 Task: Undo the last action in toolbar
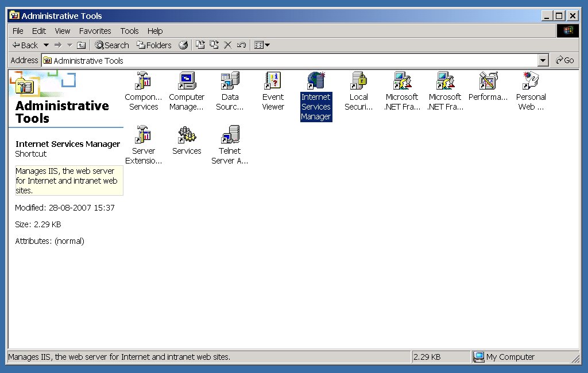coord(241,45)
